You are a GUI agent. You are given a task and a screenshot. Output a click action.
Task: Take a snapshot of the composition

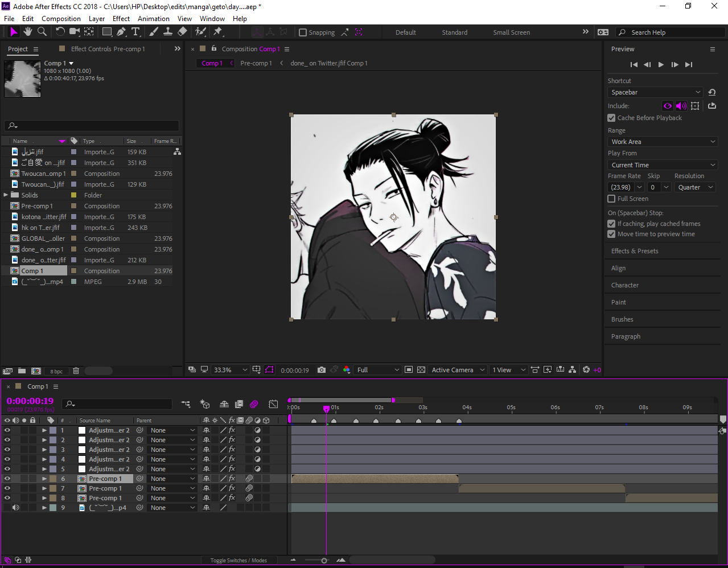click(x=322, y=370)
